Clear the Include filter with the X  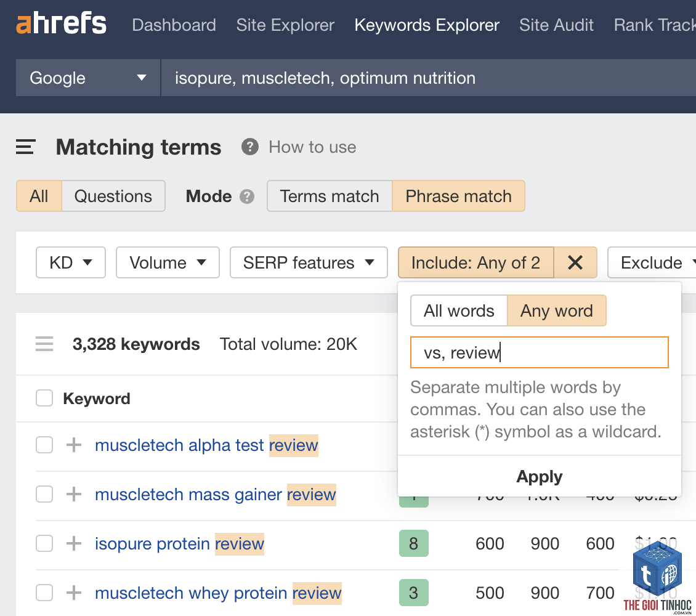pyautogui.click(x=575, y=263)
